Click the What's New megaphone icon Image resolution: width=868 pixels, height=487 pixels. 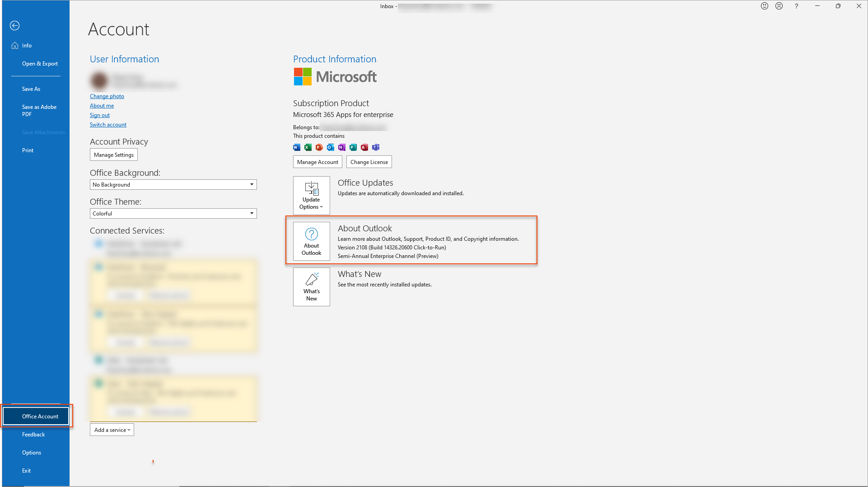point(311,279)
